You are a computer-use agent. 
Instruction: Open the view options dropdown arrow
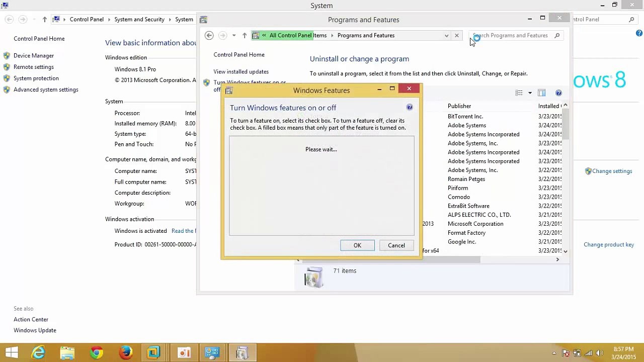click(530, 93)
